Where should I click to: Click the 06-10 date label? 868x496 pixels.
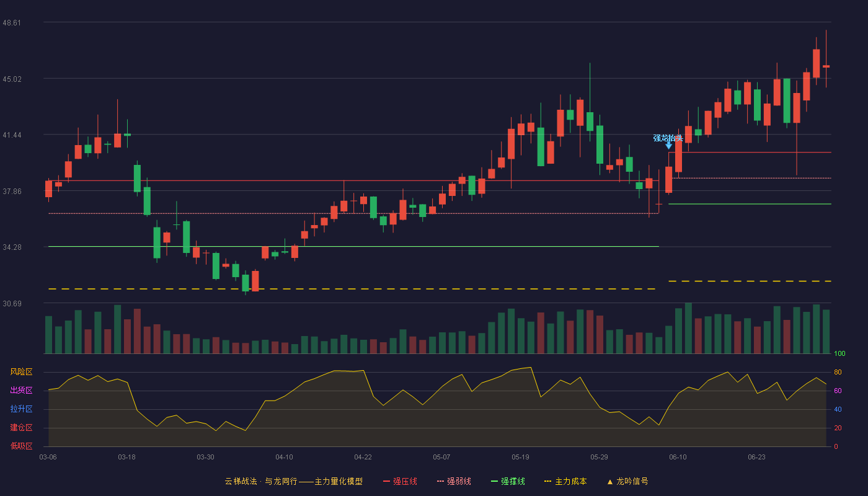[x=678, y=457]
